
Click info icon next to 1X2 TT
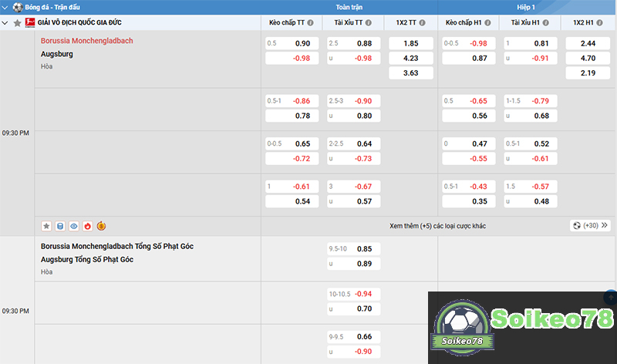pyautogui.click(x=425, y=23)
